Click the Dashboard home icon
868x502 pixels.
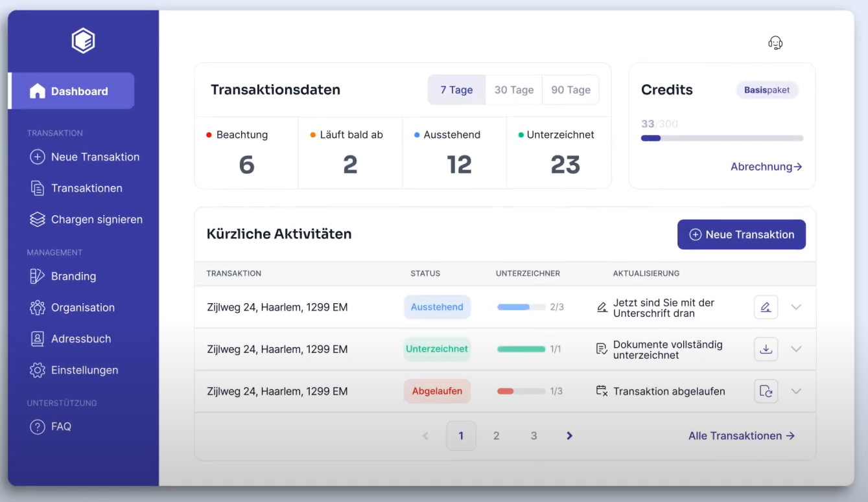[x=38, y=91]
